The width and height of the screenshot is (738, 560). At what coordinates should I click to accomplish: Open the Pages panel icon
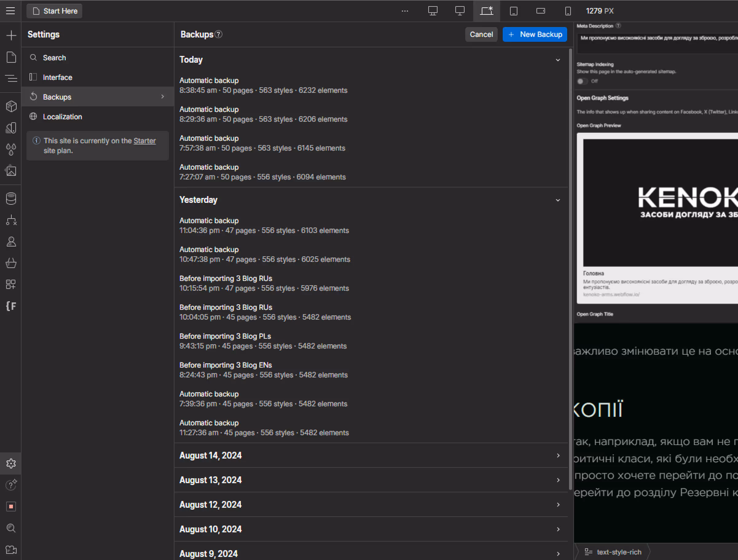11,57
